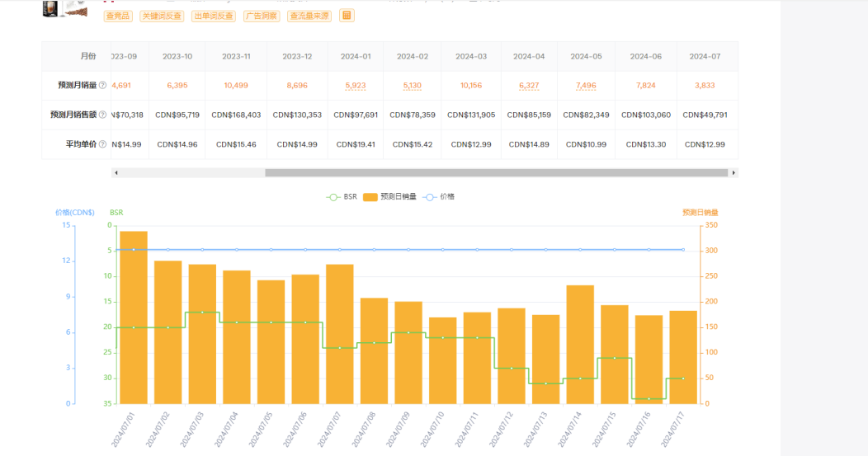Click revenue cell CDN$103,060
The width and height of the screenshot is (868, 456).
point(645,115)
